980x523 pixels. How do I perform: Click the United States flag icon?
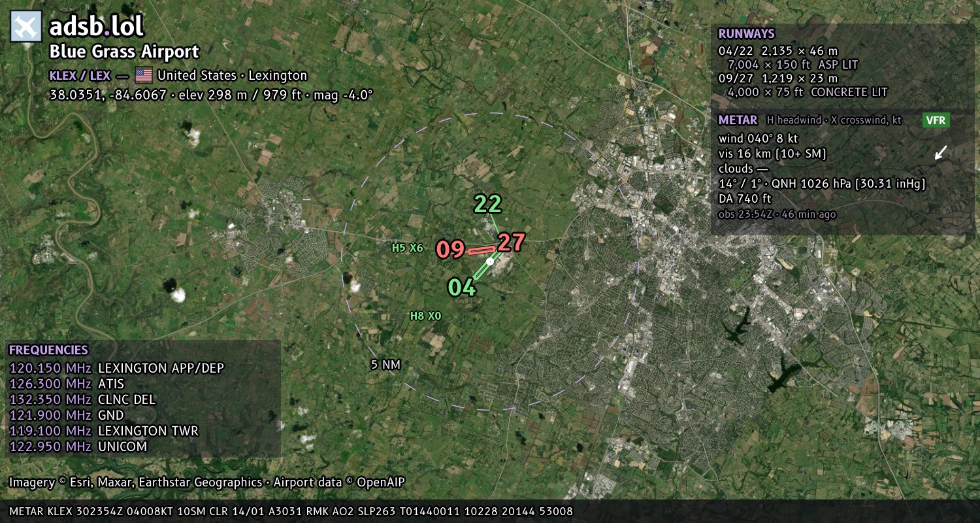[x=144, y=75]
